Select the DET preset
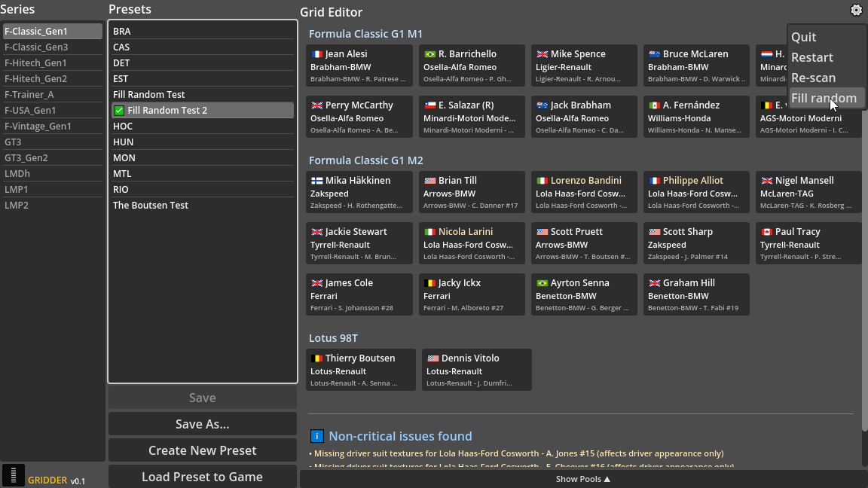Image resolution: width=868 pixels, height=488 pixels. coord(203,63)
